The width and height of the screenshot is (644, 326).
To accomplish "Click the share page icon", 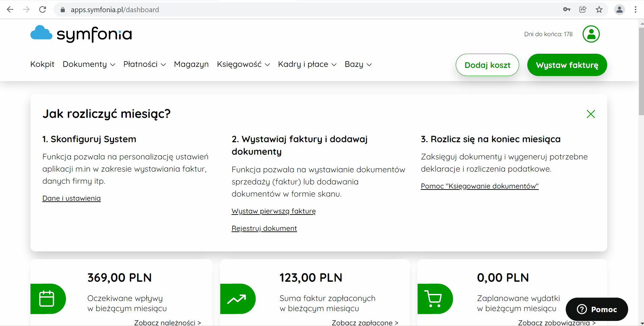I will (583, 9).
